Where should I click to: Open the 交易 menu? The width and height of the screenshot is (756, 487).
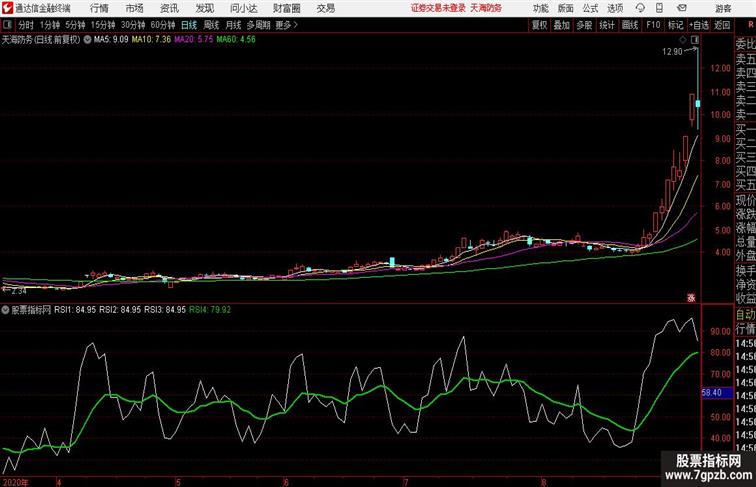pyautogui.click(x=325, y=8)
